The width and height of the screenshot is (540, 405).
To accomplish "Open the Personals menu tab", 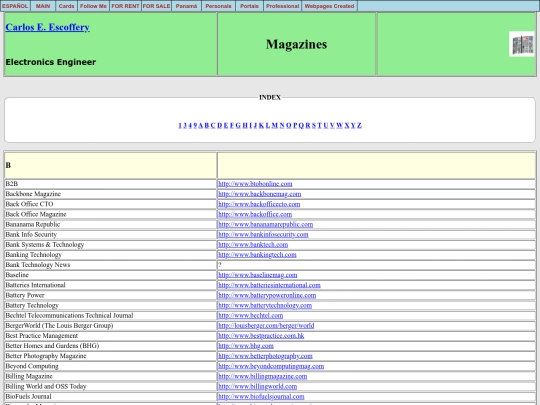I will [218, 6].
